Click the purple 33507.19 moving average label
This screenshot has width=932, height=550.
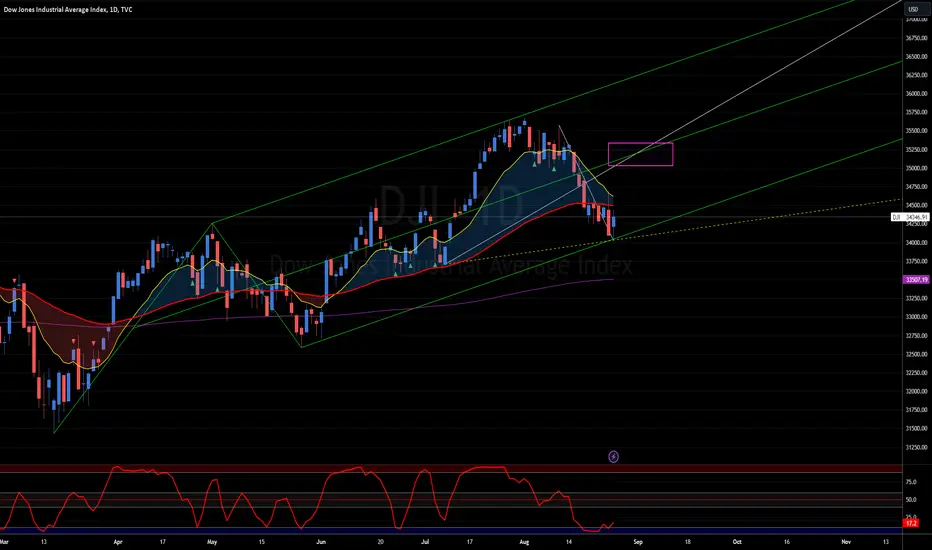pyautogui.click(x=916, y=279)
